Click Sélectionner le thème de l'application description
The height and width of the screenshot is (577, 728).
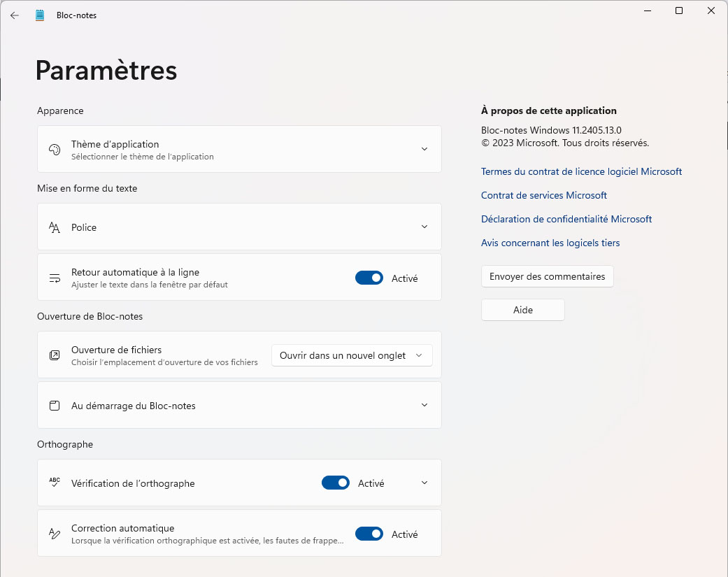[143, 157]
